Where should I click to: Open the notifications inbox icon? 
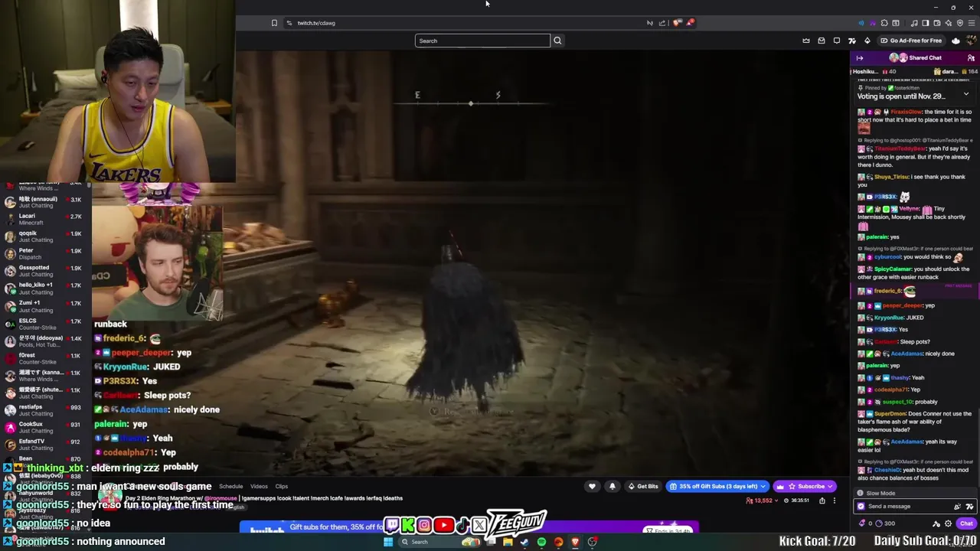[822, 41]
